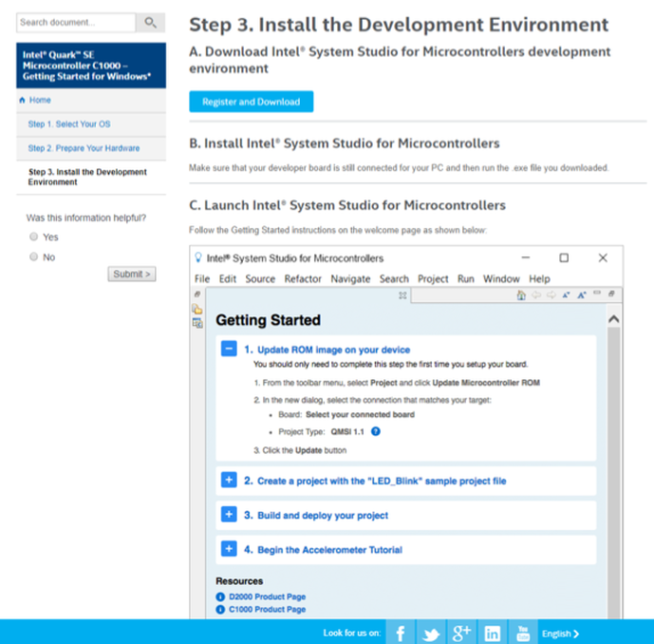Click the info icon beside D2000 Product Page
This screenshot has width=654, height=644.
click(x=220, y=597)
